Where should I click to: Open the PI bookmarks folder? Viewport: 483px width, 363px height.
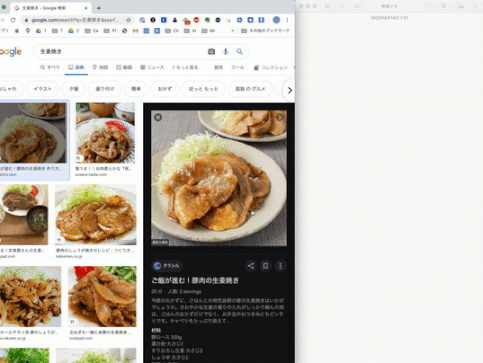tap(110, 31)
